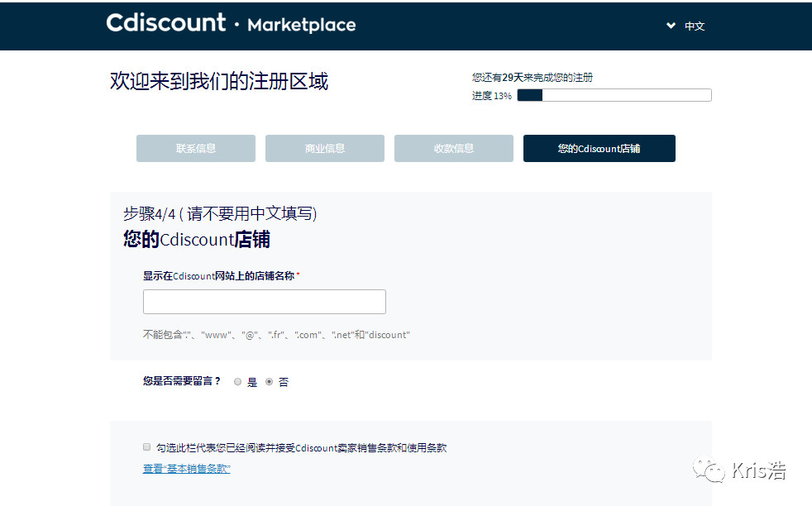Image resolution: width=812 pixels, height=506 pixels.
Task: Select the 否 radio button for 留言
Action: [269, 382]
